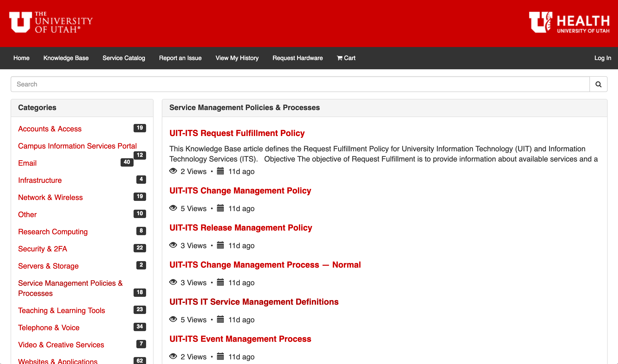Open the Knowledge Base menu item

pos(66,58)
